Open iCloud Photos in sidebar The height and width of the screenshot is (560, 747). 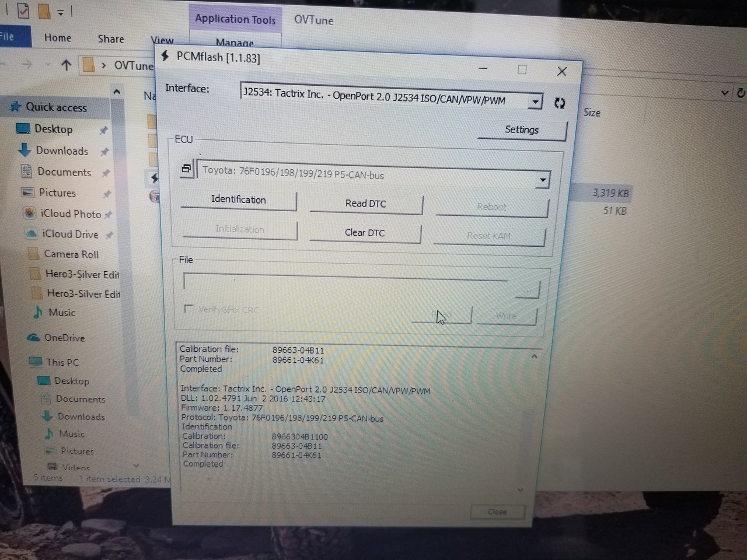(x=71, y=213)
